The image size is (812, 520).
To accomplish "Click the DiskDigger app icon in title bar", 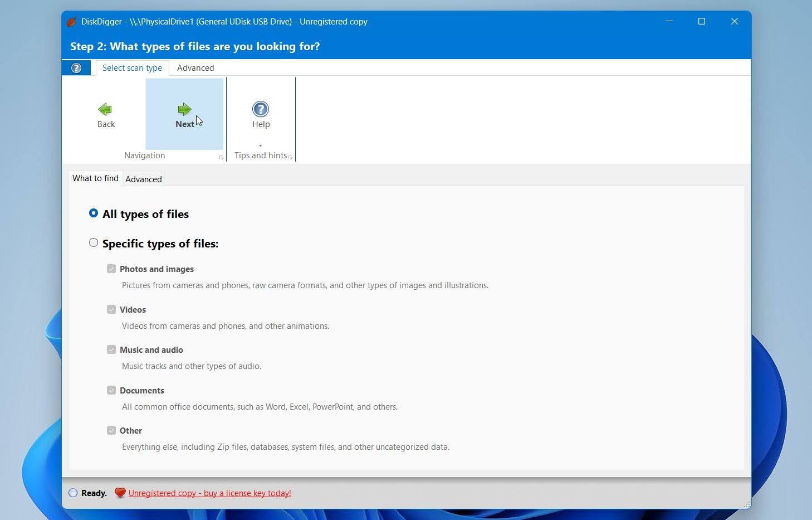I will click(x=71, y=22).
